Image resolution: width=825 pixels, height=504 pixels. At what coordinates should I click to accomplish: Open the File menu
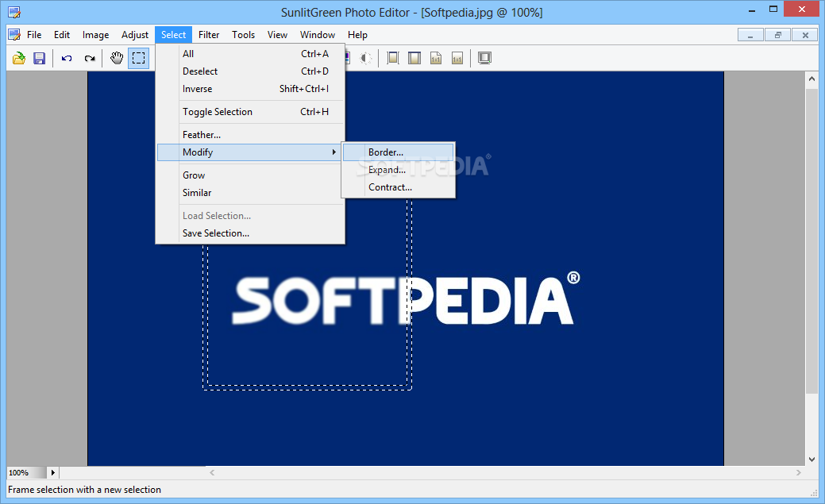point(34,35)
